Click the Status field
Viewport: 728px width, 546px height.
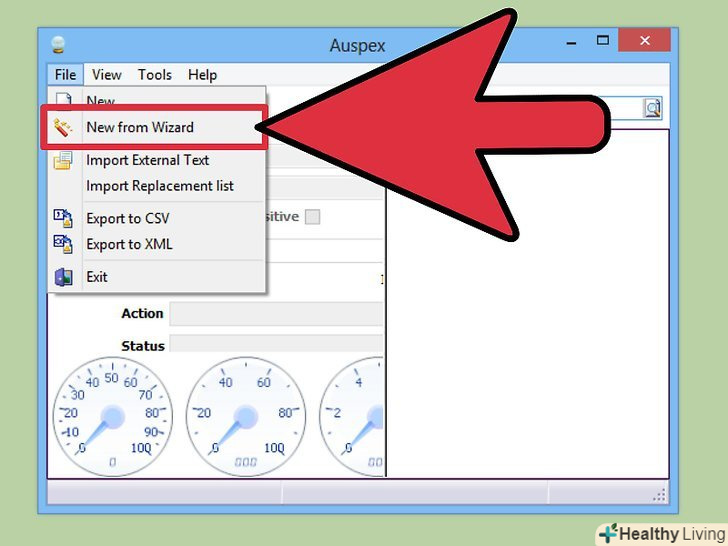coord(277,344)
